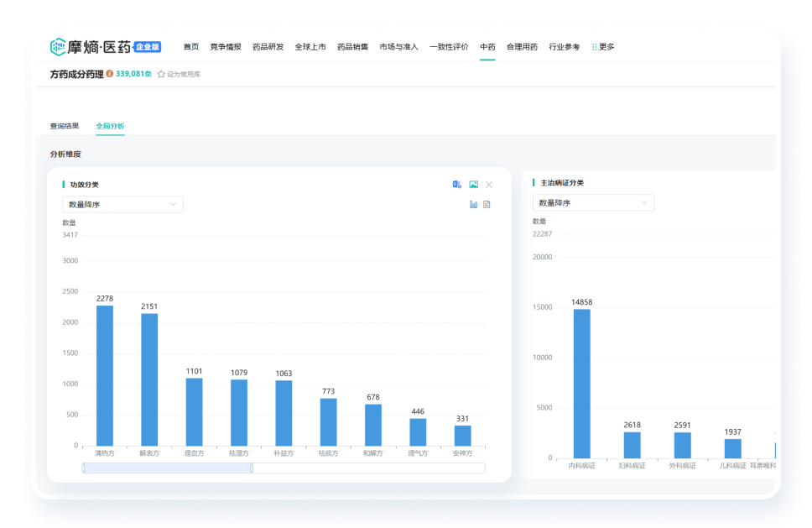Click the left handle of the 功效分类 zoom slider
The image size is (812, 528).
[x=83, y=468]
